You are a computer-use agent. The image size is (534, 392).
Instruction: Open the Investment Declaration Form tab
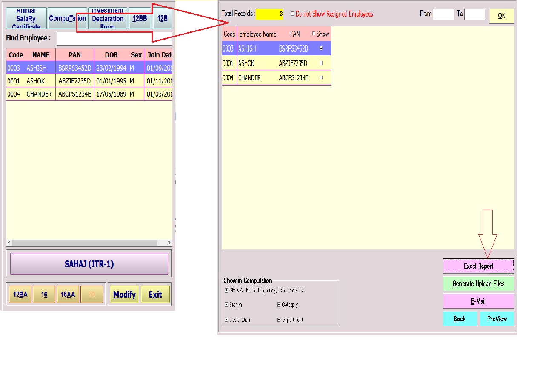click(108, 19)
